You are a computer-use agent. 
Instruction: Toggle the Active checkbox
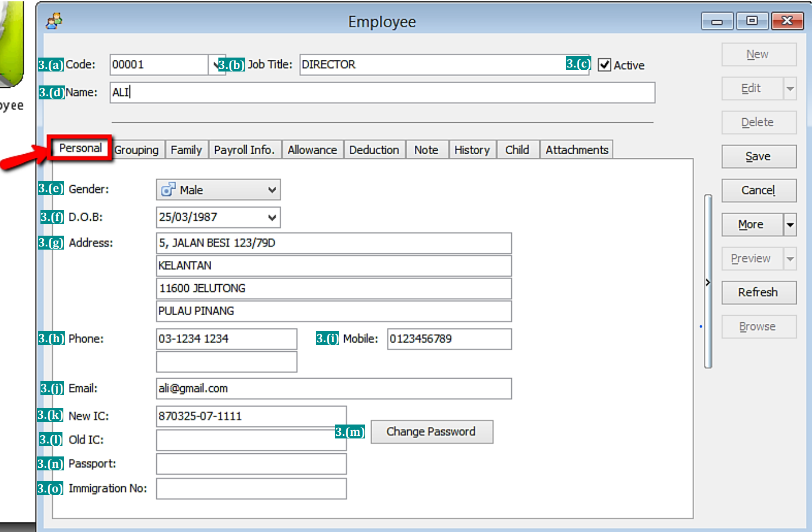(604, 65)
